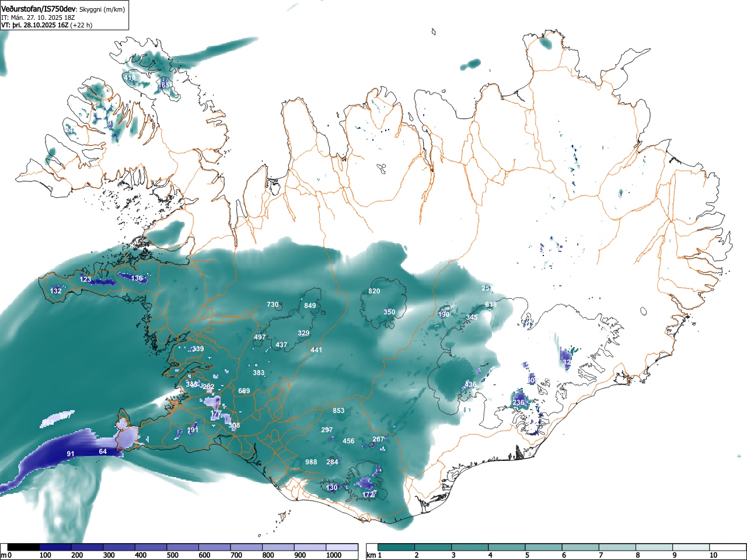Click visibility value '123' on Snæfellsnes peninsula
Image resolution: width=747 pixels, height=560 pixels.
tap(85, 279)
